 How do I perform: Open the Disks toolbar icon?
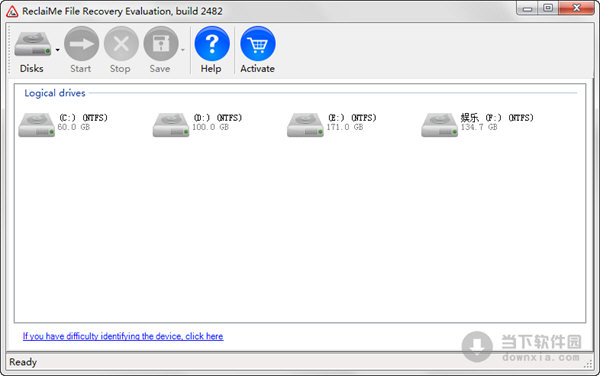(x=33, y=45)
